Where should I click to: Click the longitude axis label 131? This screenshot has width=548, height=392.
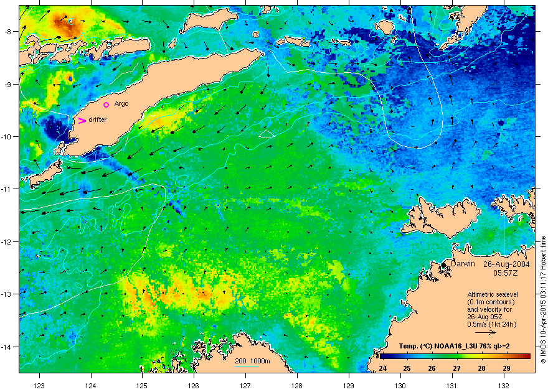452,385
